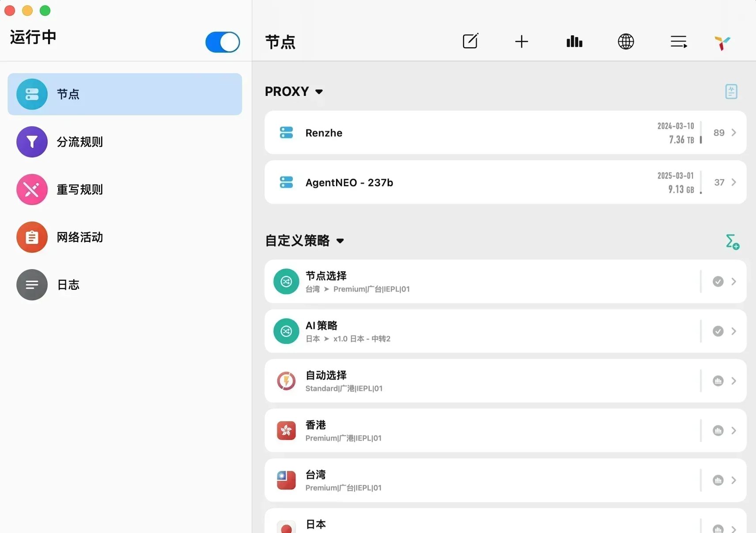756x533 pixels.
Task: Click the plus add node icon
Action: (522, 42)
